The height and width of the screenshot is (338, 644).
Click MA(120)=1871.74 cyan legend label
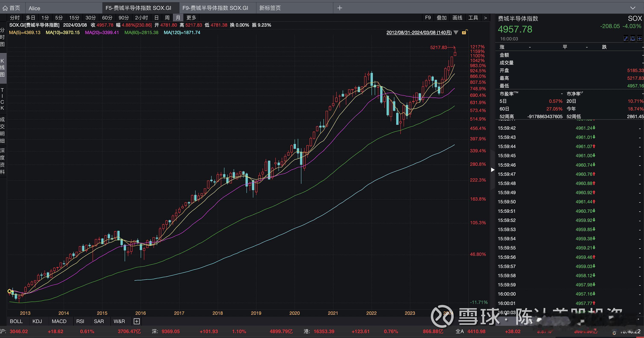click(x=182, y=32)
